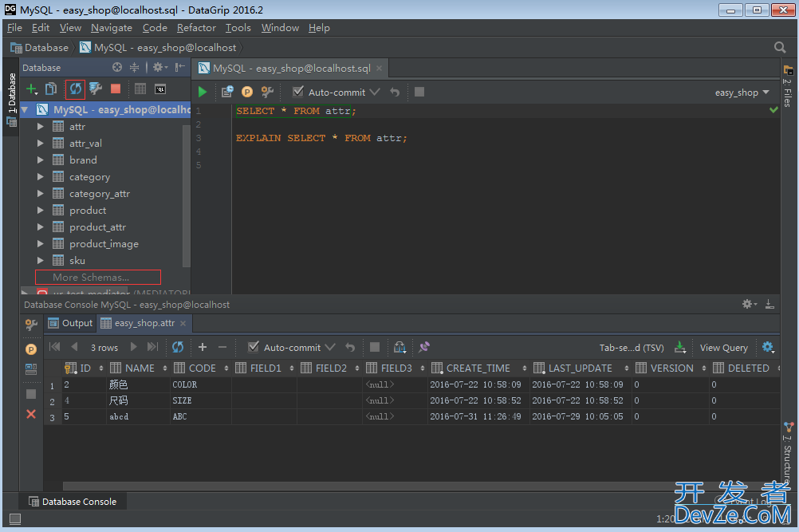Open the Tools menu
The width and height of the screenshot is (799, 532).
[x=238, y=27]
